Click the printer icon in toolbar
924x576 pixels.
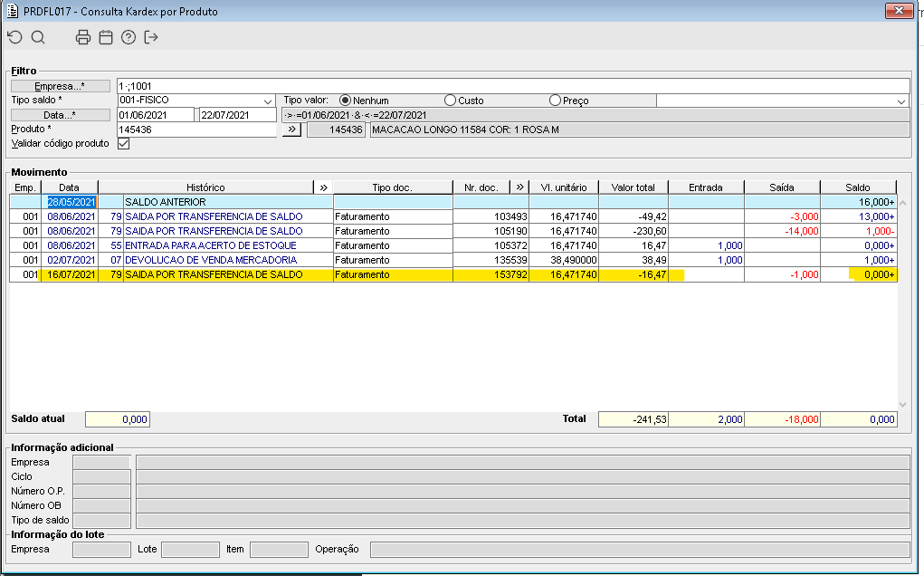pyautogui.click(x=83, y=37)
